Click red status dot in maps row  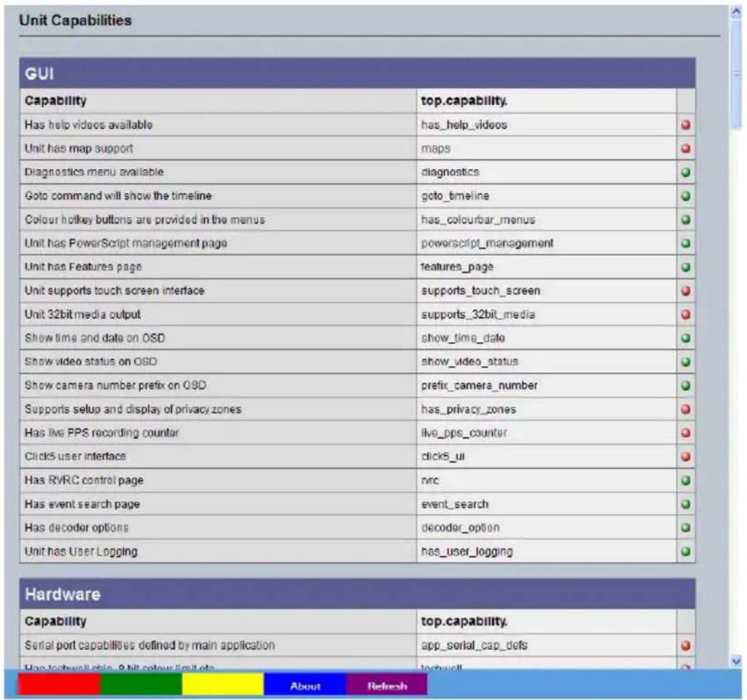coord(686,148)
